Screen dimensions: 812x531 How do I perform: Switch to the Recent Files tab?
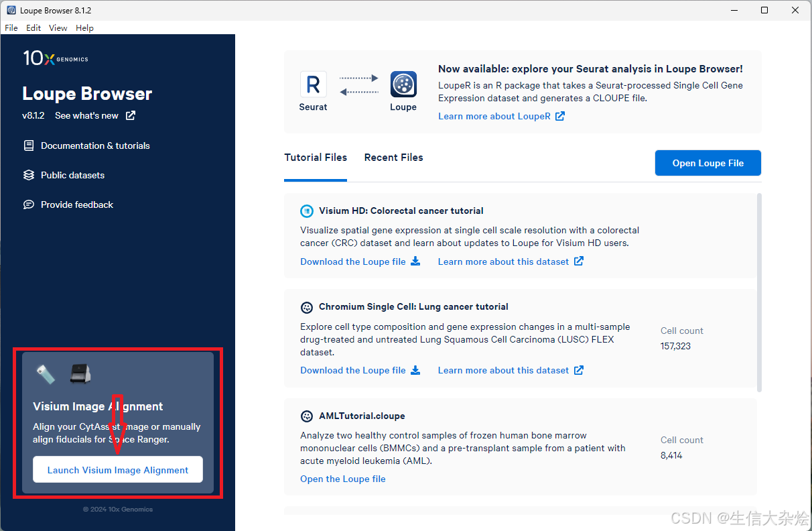pyautogui.click(x=393, y=158)
